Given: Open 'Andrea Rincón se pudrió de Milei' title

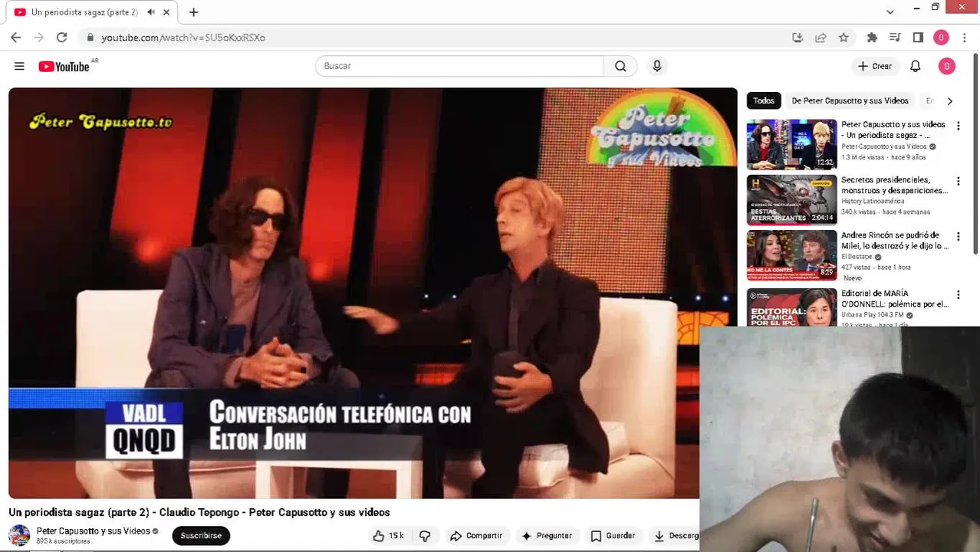Looking at the screenshot, I should click(894, 241).
